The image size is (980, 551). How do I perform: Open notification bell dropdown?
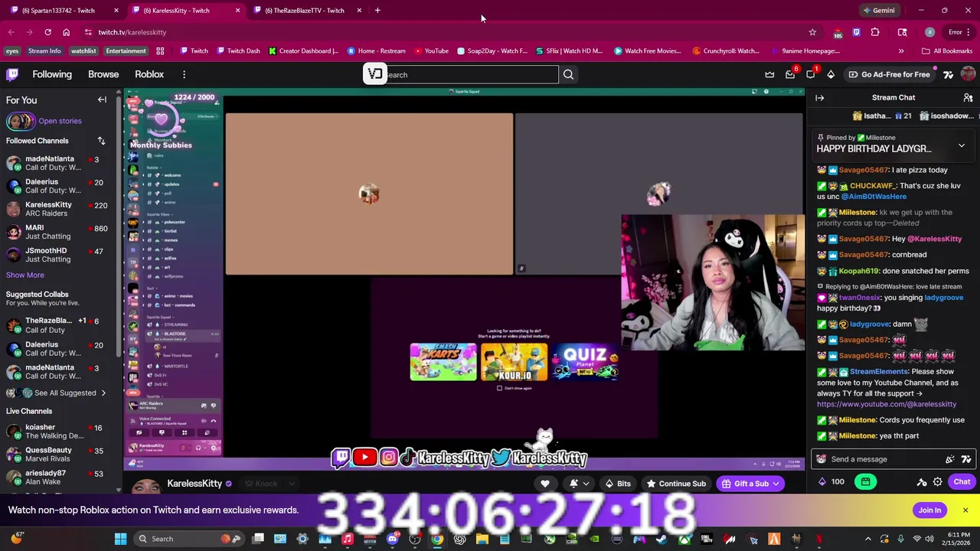(579, 484)
